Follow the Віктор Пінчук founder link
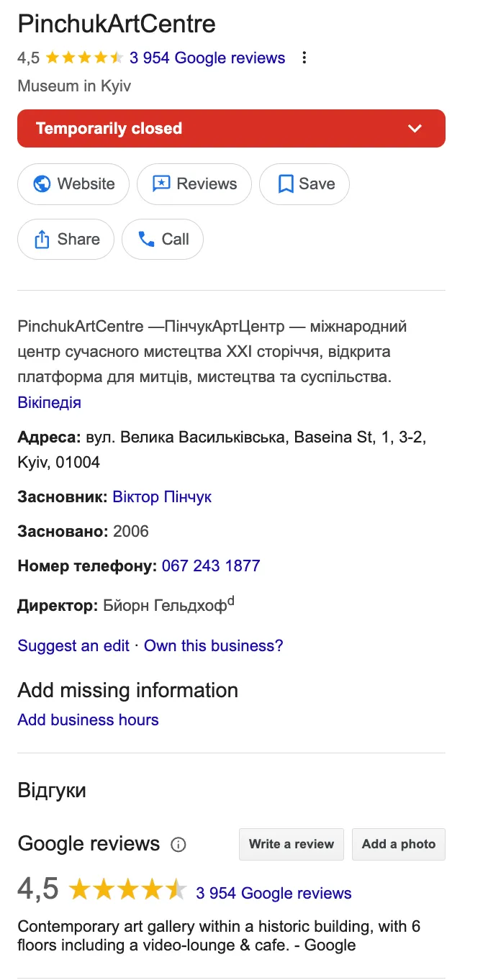The image size is (488, 980). tap(162, 496)
